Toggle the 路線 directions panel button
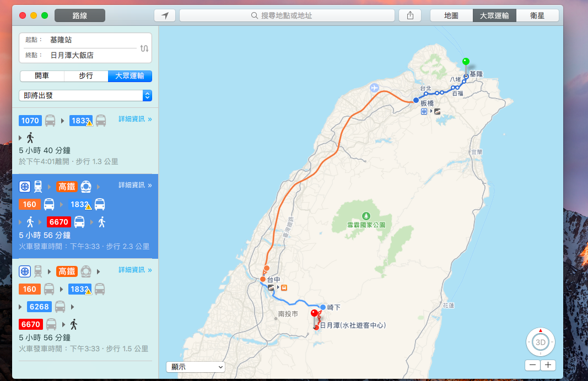 click(x=80, y=15)
